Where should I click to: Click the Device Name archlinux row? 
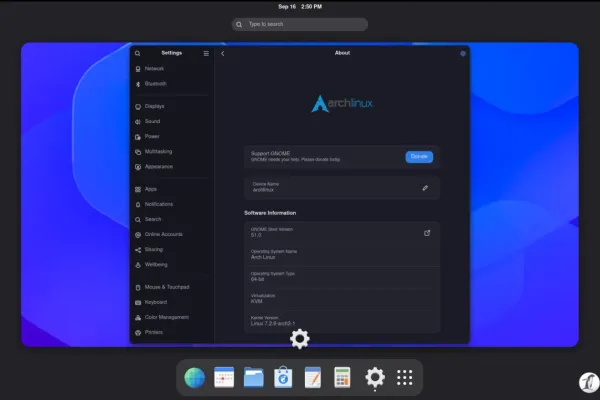(x=342, y=188)
